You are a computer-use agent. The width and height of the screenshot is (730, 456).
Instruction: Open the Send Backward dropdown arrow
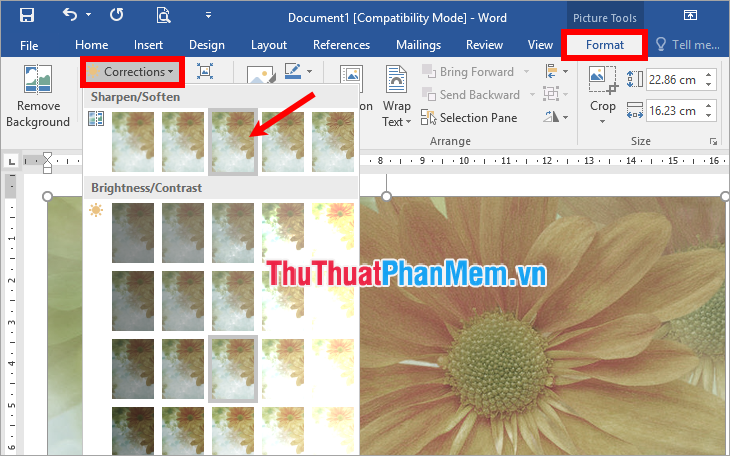[x=532, y=95]
